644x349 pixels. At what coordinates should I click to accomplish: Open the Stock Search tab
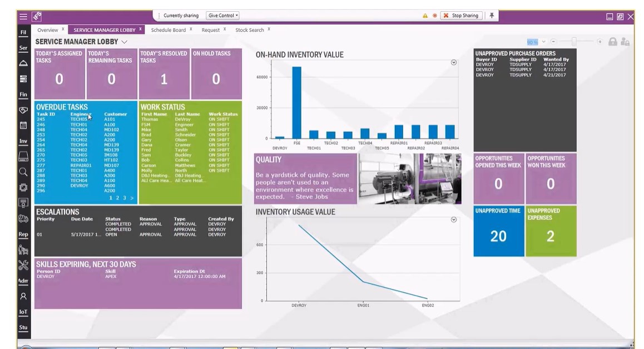point(250,30)
